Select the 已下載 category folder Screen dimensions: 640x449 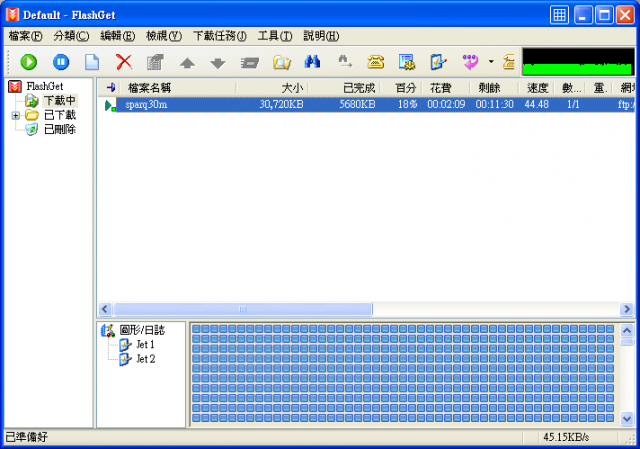click(x=60, y=115)
